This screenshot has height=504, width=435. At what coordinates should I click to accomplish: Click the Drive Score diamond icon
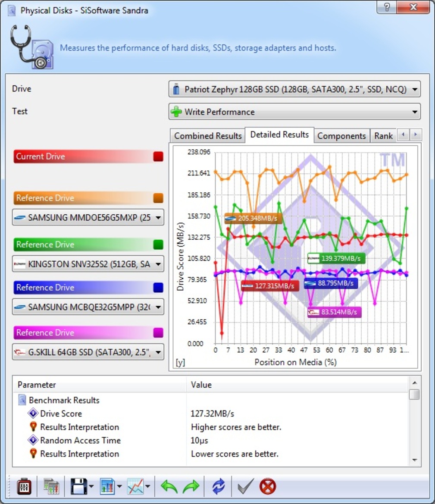[33, 413]
